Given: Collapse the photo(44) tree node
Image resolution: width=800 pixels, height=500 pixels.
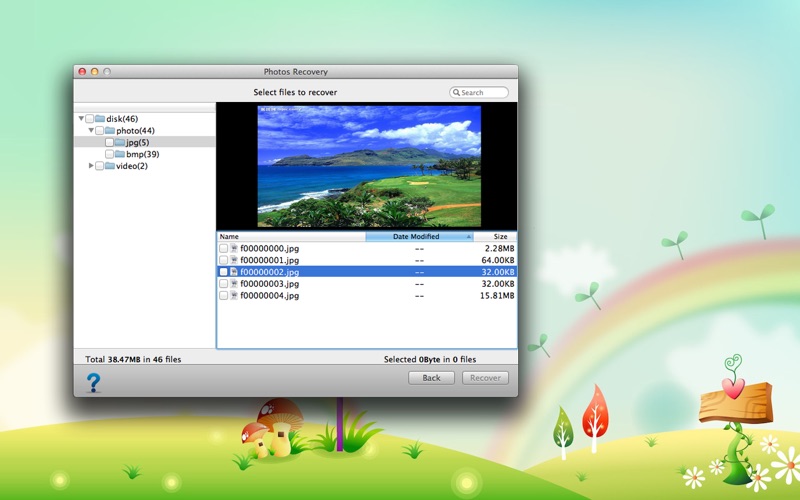Looking at the screenshot, I should 91,130.
